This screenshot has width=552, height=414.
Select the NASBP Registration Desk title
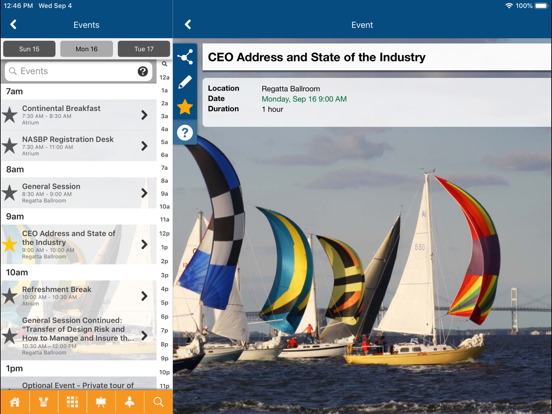coord(68,139)
